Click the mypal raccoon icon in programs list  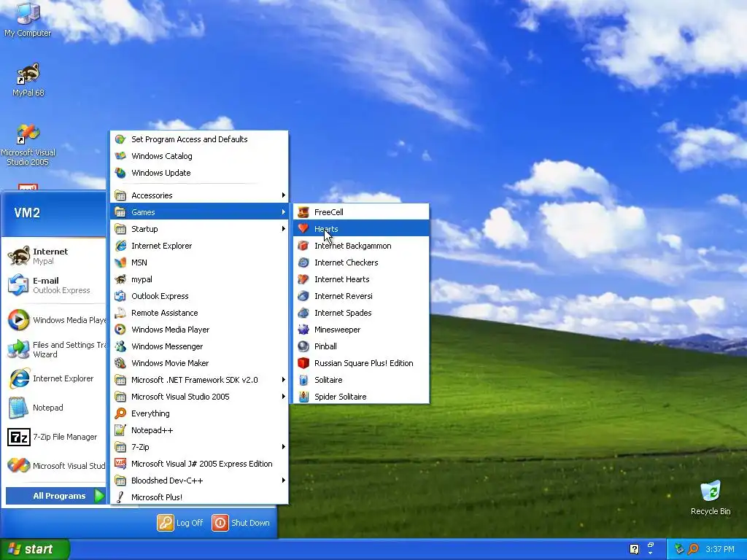tap(120, 279)
